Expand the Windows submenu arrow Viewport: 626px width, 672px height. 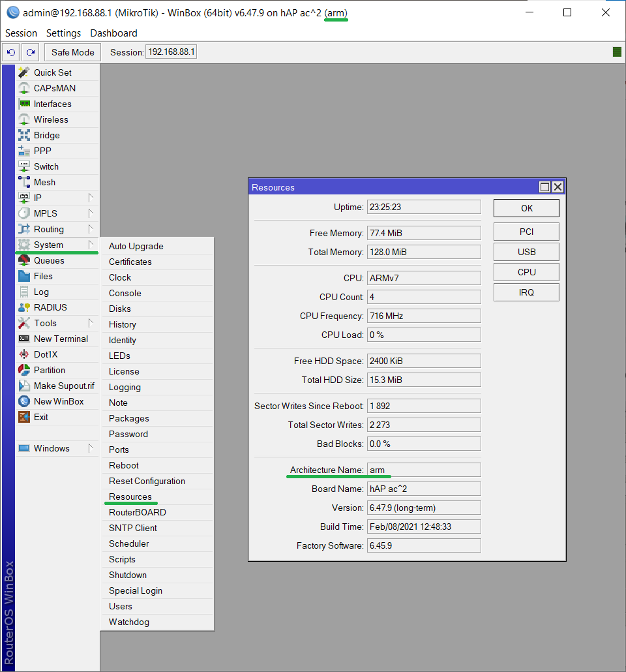coord(91,448)
